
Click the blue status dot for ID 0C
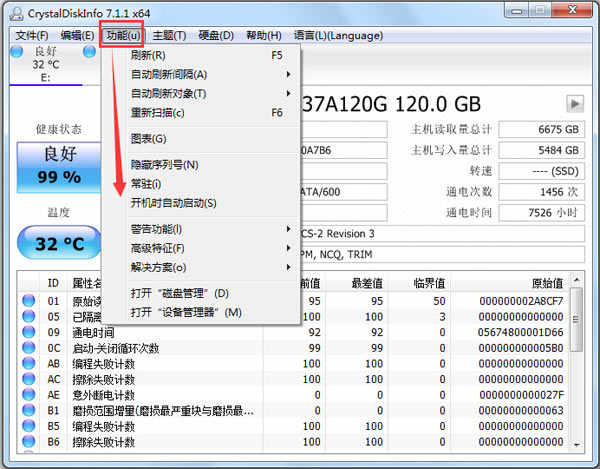point(29,348)
